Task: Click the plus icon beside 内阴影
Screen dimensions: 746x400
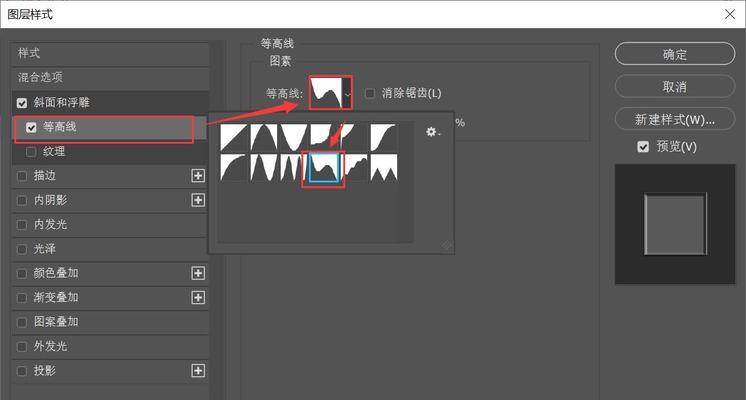Action: click(198, 200)
